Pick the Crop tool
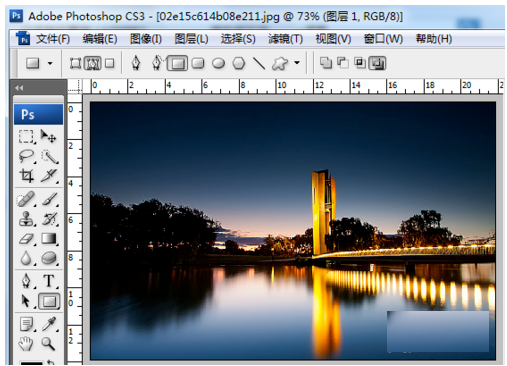The width and height of the screenshot is (507, 366). [x=26, y=175]
